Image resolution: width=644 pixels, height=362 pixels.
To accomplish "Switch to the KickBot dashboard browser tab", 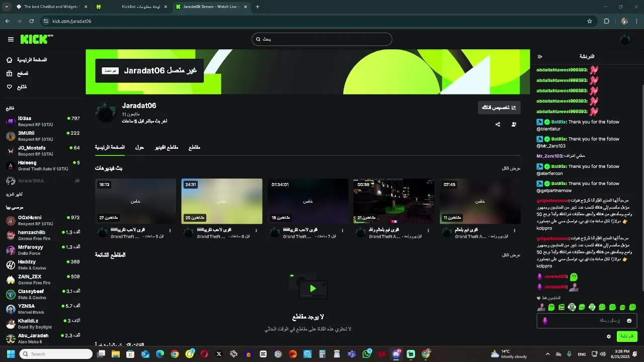I will click(133, 7).
